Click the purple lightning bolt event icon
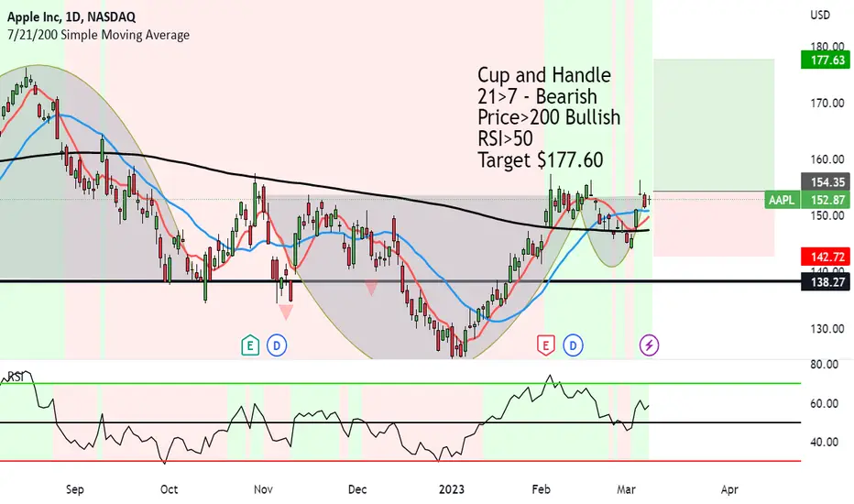854x504 pixels. (649, 345)
